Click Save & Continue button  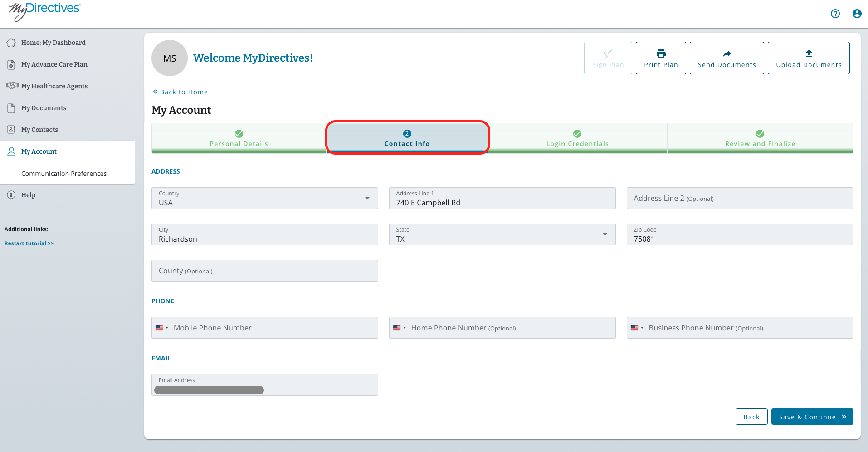812,417
